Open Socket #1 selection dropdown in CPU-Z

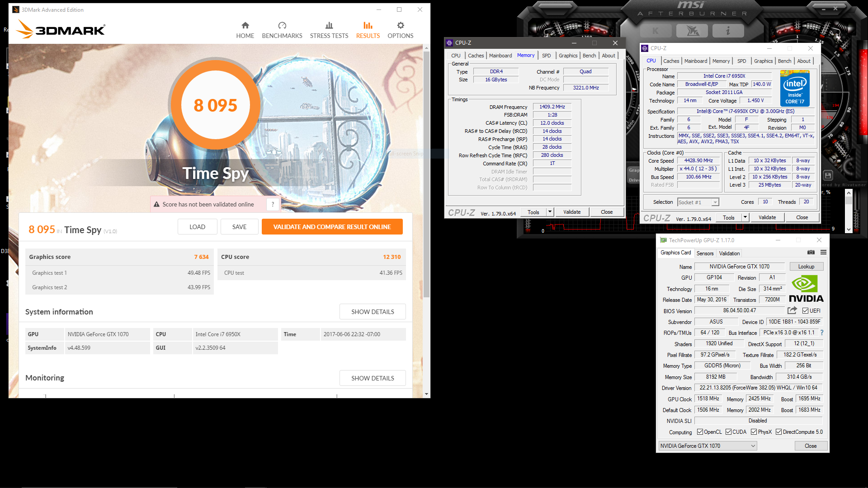(x=698, y=202)
